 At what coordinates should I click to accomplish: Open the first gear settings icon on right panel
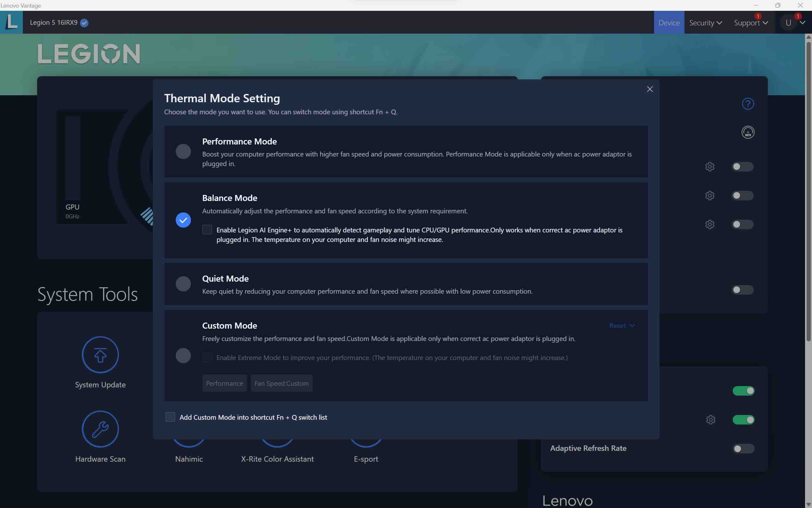tap(710, 167)
